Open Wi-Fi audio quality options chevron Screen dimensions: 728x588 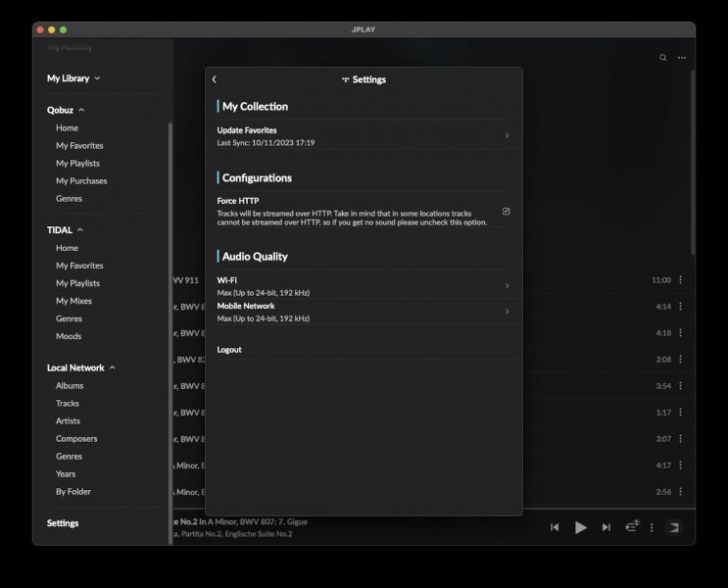click(x=507, y=285)
